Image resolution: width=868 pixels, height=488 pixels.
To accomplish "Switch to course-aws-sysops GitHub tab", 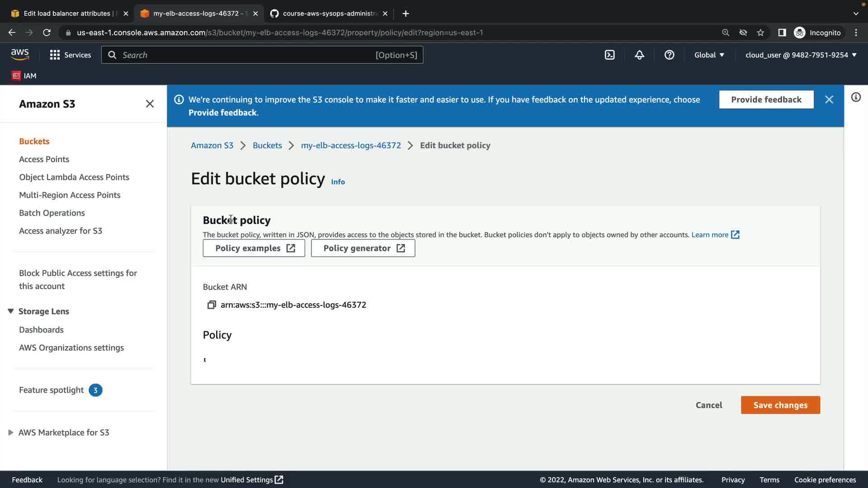I will [x=329, y=14].
